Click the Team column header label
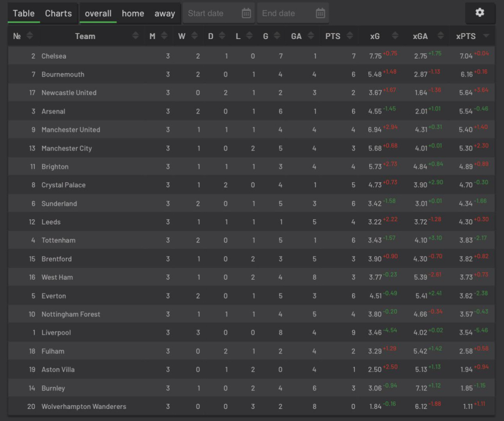This screenshot has width=504, height=421. 85,36
